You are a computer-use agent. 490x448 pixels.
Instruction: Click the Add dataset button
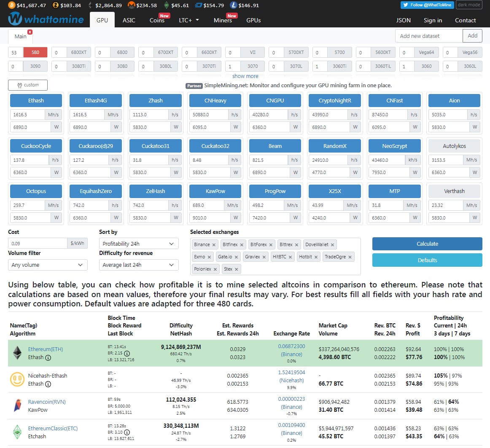(x=472, y=36)
